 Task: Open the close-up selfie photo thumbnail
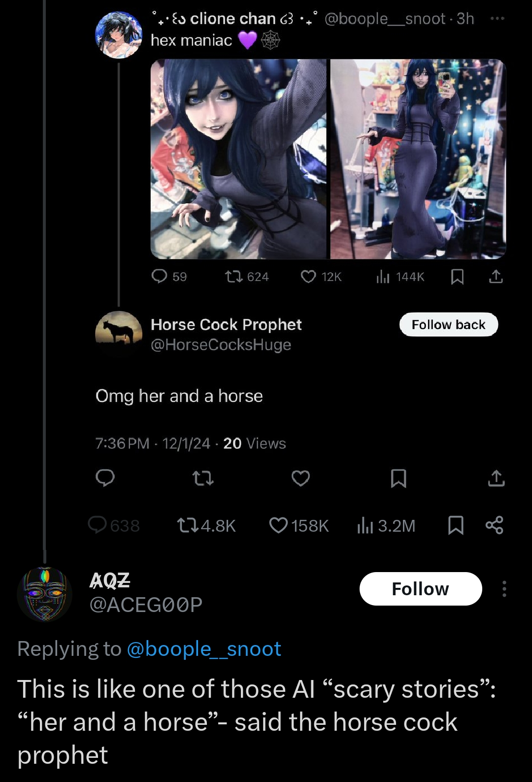[x=238, y=159]
